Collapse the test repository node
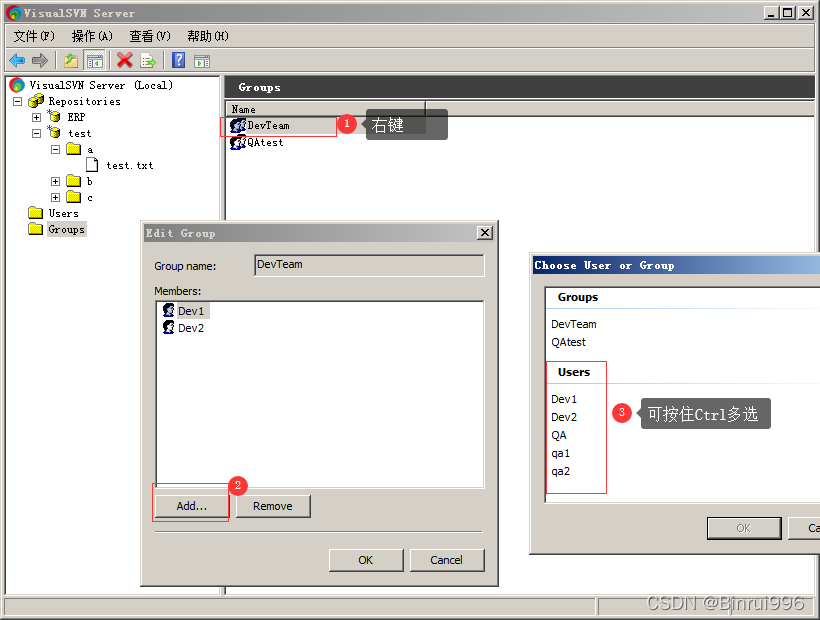The width and height of the screenshot is (820, 620). 37,133
